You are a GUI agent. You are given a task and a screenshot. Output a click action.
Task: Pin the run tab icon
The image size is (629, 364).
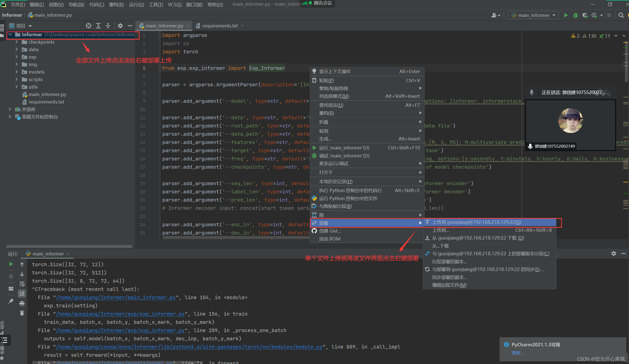[x=11, y=301]
